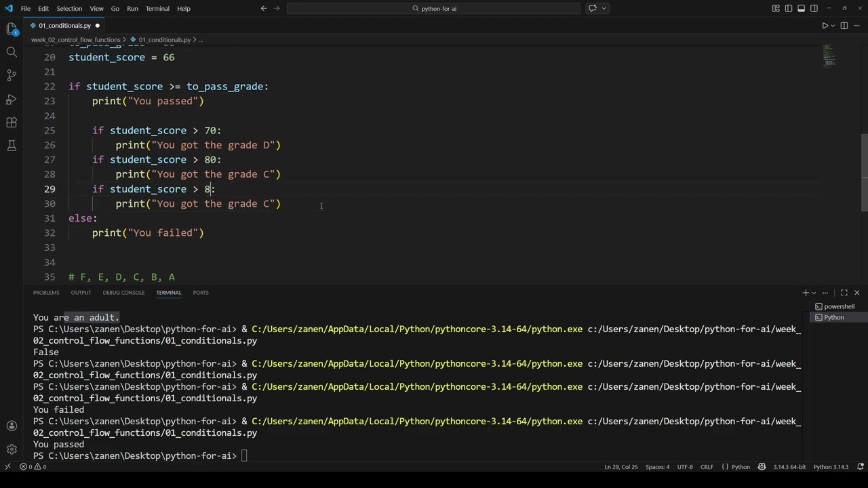Create a new terminal with plus icon

coord(806,293)
